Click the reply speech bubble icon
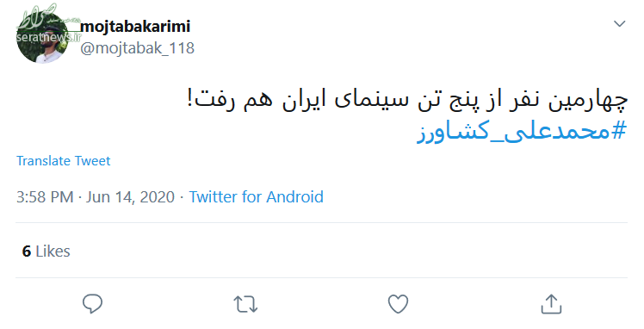The image size is (644, 329). click(92, 304)
